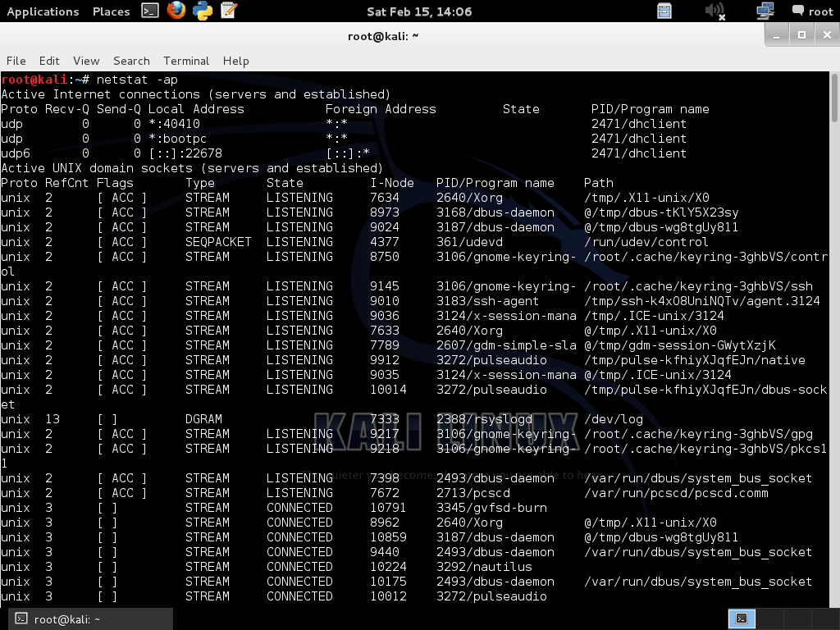Maximize the root@kali terminal window
The image size is (840, 630).
click(x=802, y=35)
